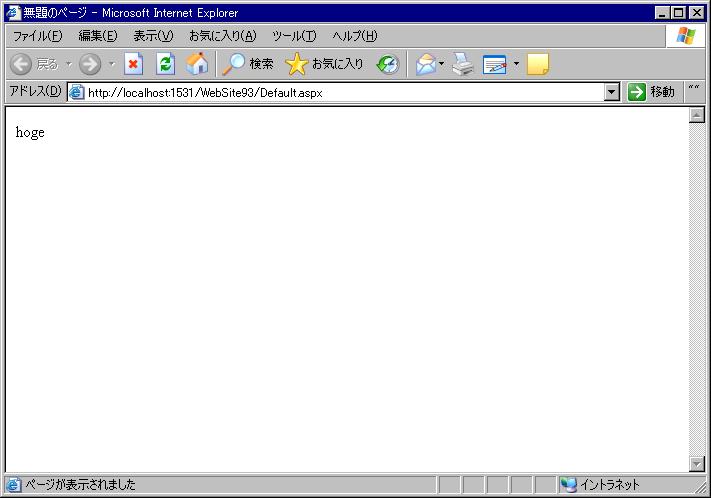The height and width of the screenshot is (498, 711).
Task: Click the scrollbar up arrow
Action: (x=696, y=115)
